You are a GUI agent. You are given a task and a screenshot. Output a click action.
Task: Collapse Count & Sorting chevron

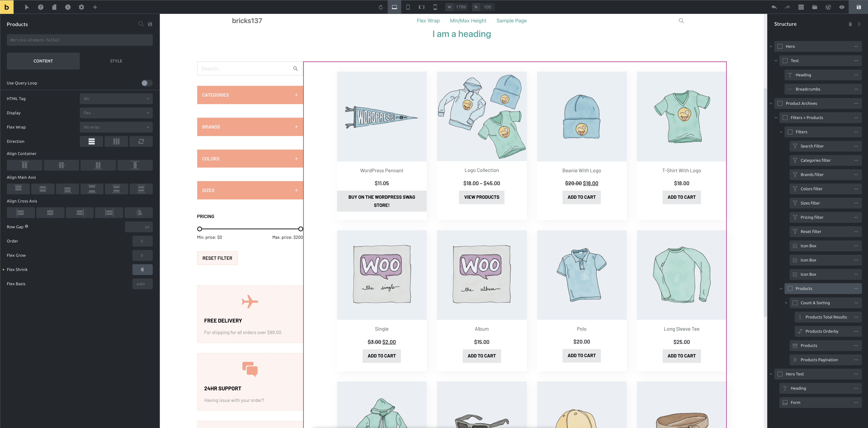point(786,303)
